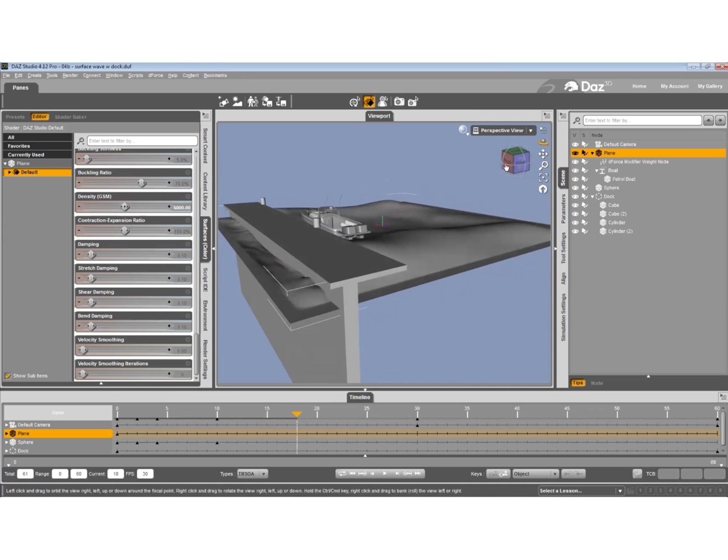Click the Create New Spotlight icon
The width and height of the screenshot is (728, 560).
pyautogui.click(x=223, y=101)
